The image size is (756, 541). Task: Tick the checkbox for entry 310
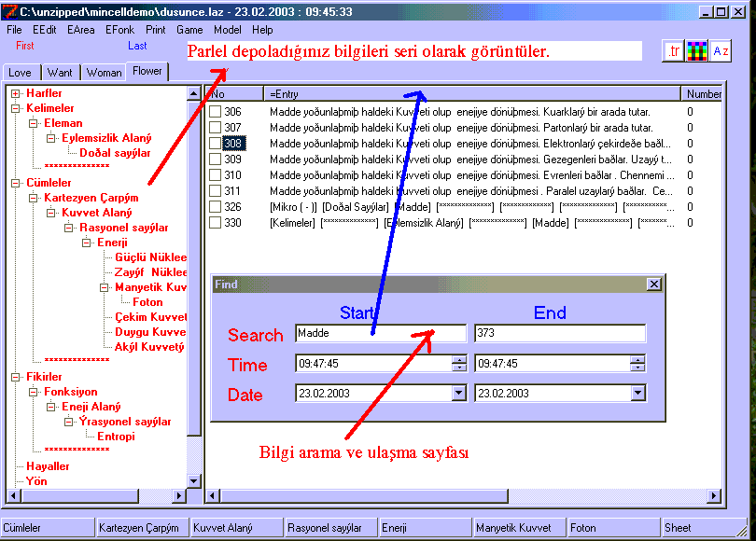(x=215, y=175)
